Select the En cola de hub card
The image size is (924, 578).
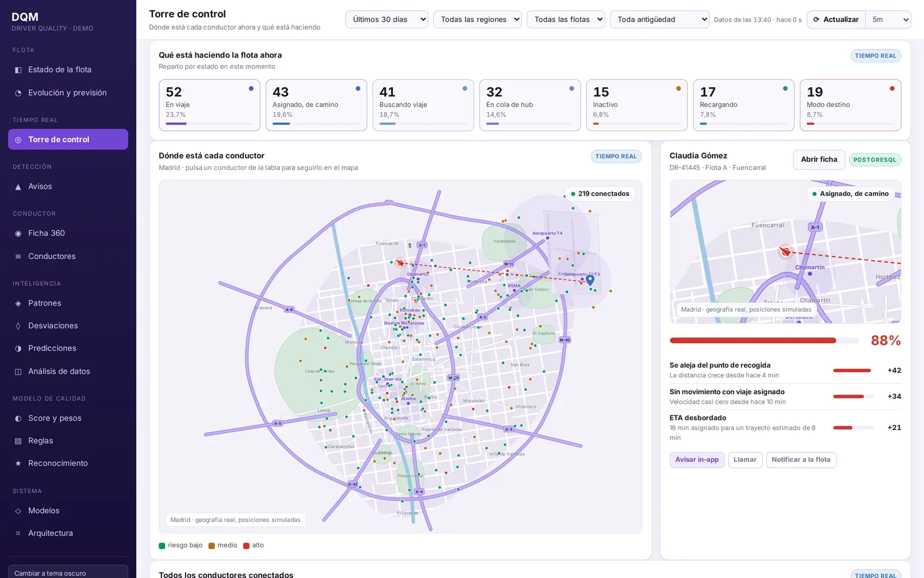click(x=530, y=105)
